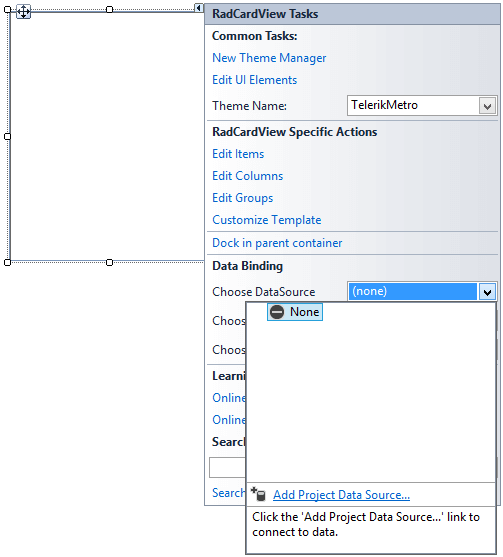Click the RadCardView Specific Actions heading
503x557 pixels.
(x=294, y=132)
